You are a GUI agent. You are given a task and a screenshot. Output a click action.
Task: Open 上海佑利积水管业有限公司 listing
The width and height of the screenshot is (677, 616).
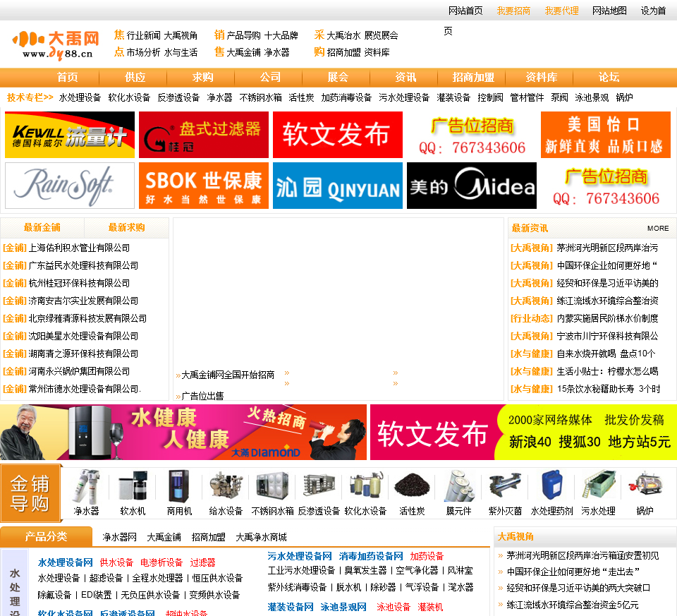79,248
